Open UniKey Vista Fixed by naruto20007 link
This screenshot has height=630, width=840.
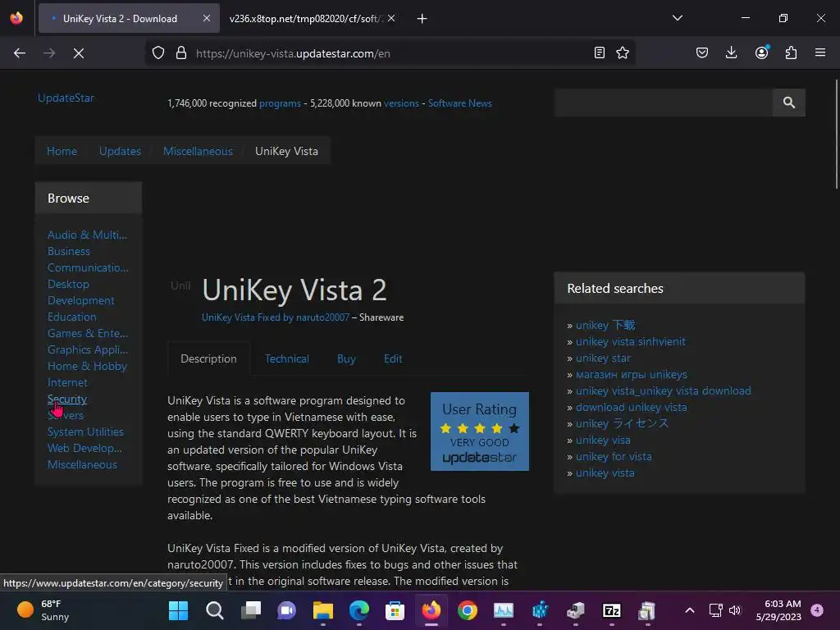pos(276,317)
